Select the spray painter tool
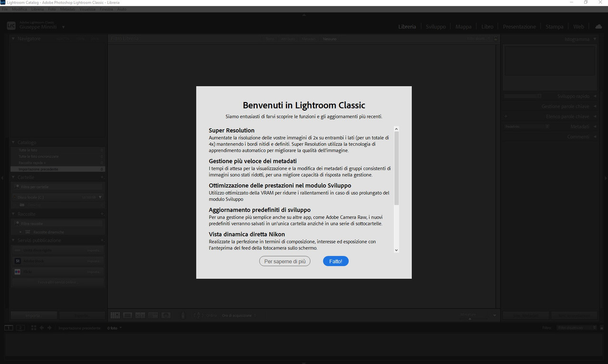The image size is (608, 364). point(183,315)
